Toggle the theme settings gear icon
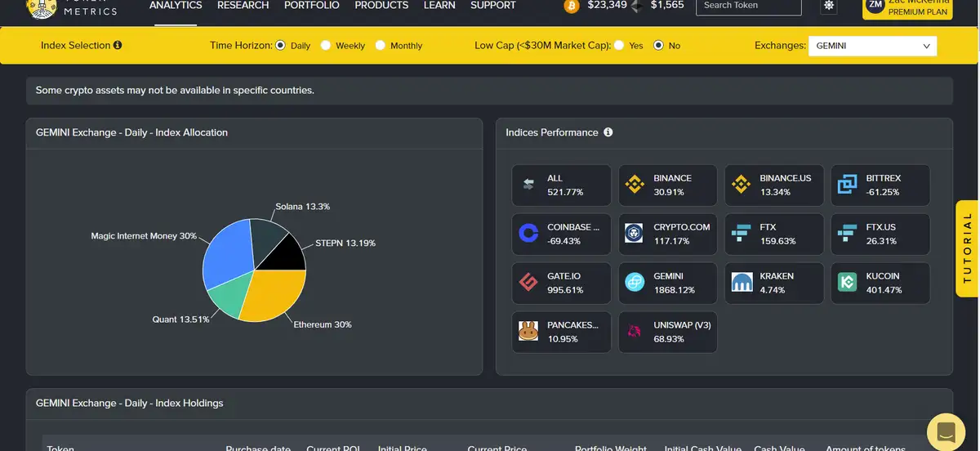This screenshot has height=451, width=980. 829,6
